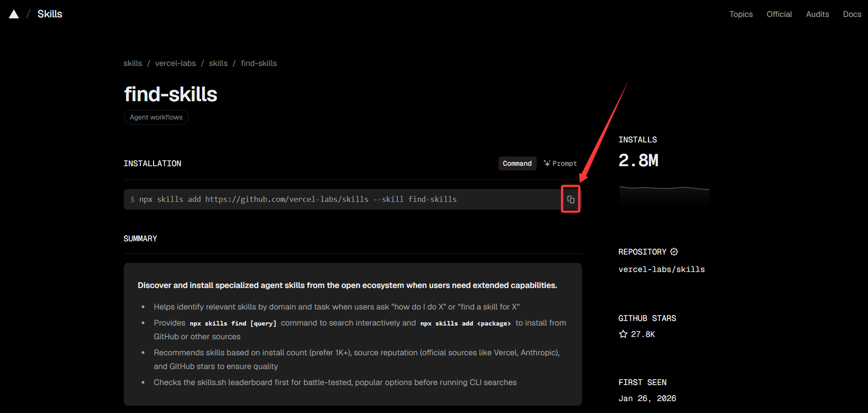Go to the Skills home link
This screenshot has width=868, height=413.
click(50, 14)
